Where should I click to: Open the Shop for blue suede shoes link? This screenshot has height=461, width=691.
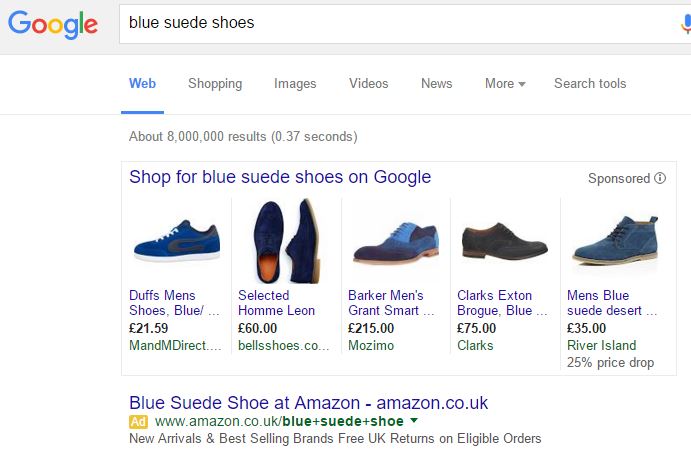pyautogui.click(x=280, y=178)
